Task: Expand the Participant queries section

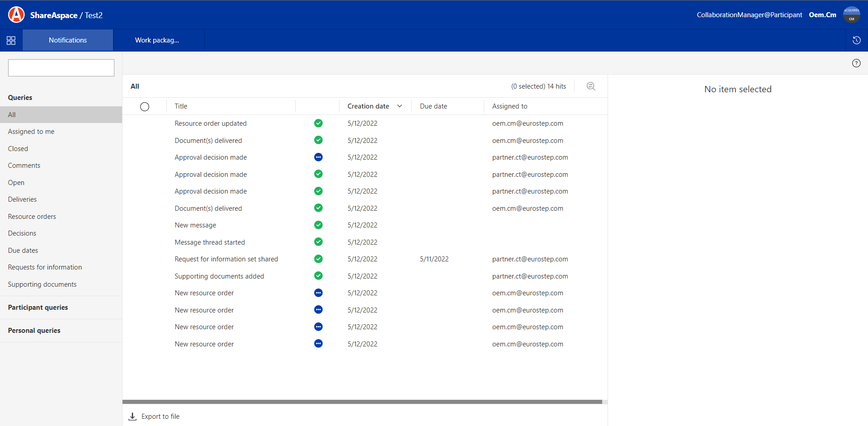Action: pos(38,308)
